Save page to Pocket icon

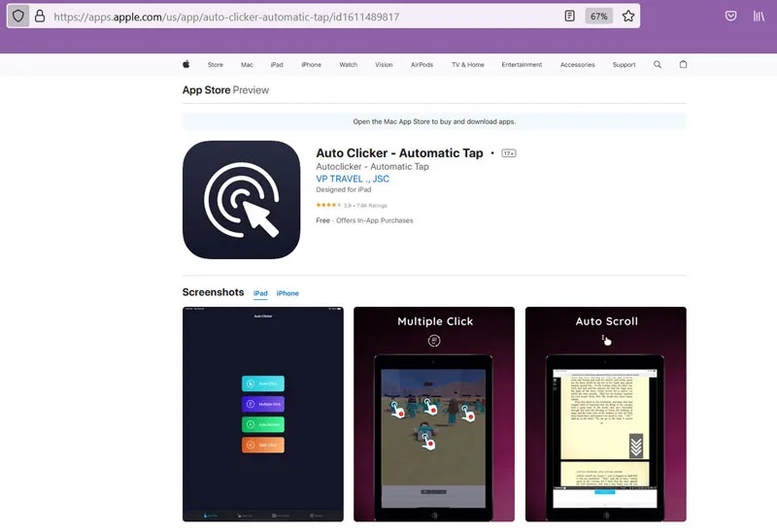730,16
